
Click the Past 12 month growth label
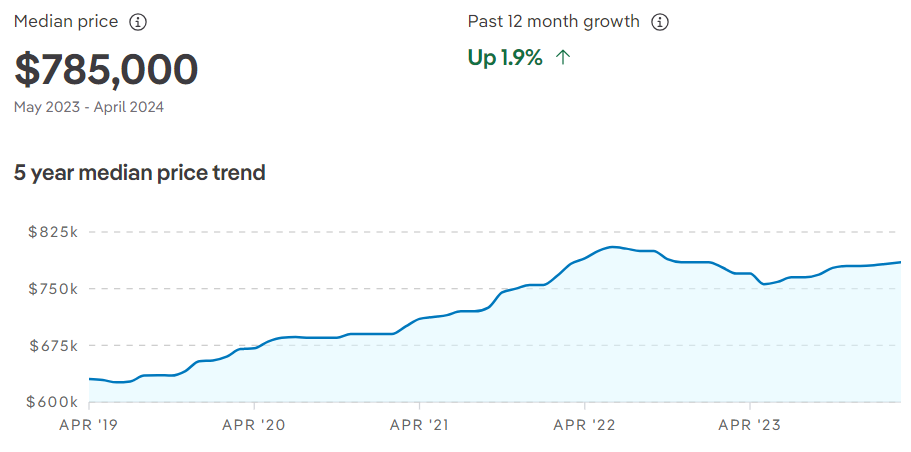click(x=554, y=22)
